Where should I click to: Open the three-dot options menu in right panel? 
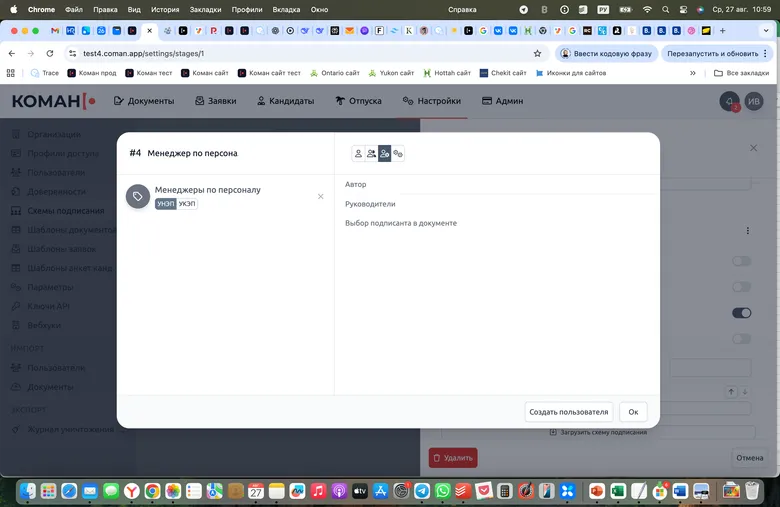(x=748, y=231)
